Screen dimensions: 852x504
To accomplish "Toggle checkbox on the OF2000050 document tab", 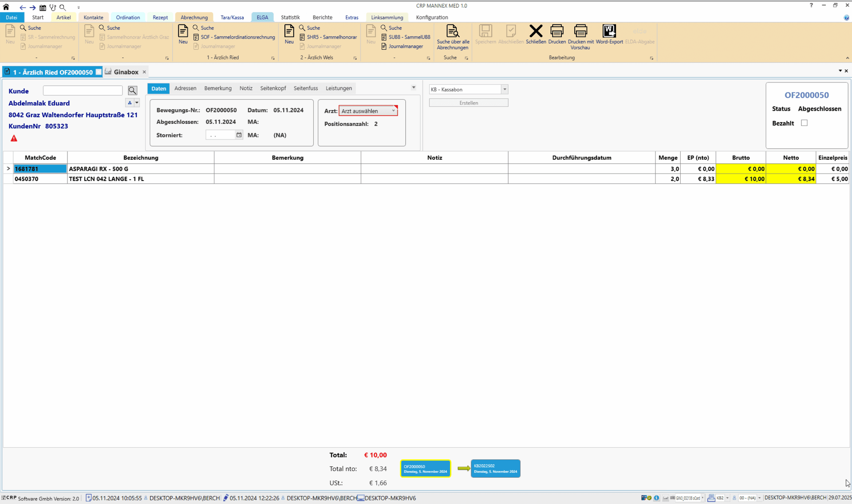I will 99,72.
